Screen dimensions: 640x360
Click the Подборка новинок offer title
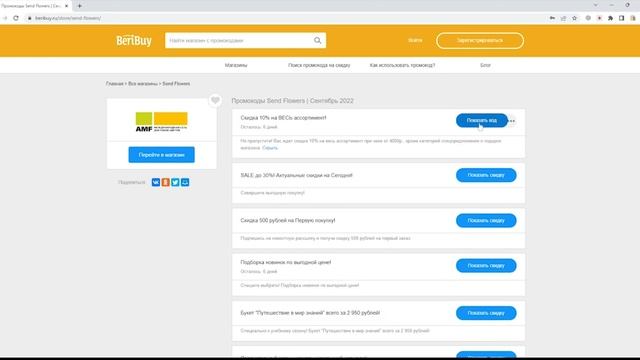pos(286,262)
